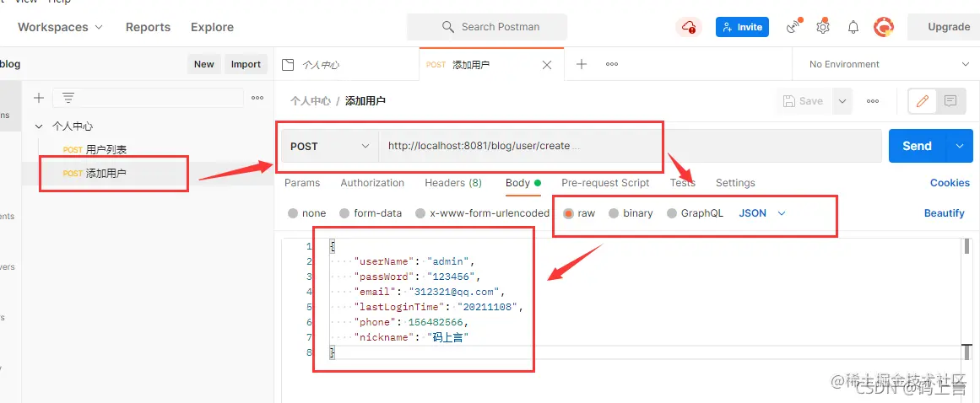This screenshot has width=980, height=403.
Task: Open the 个人中心 tab
Action: coord(347,64)
